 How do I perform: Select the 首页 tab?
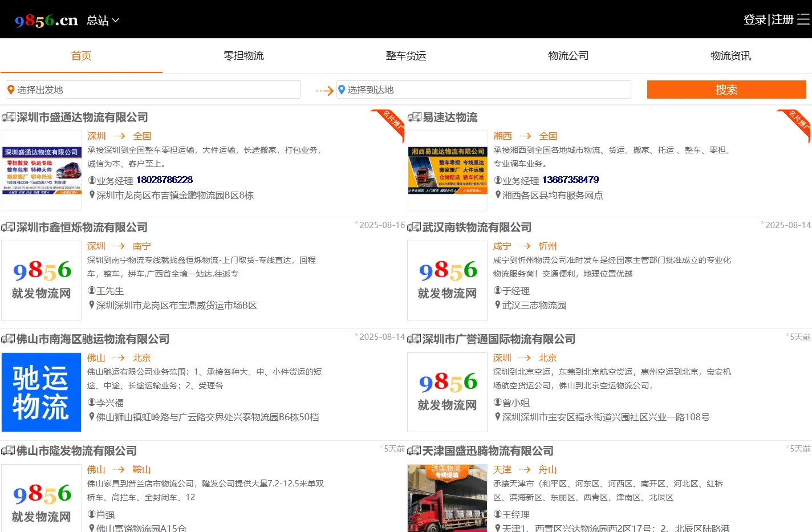coord(81,56)
